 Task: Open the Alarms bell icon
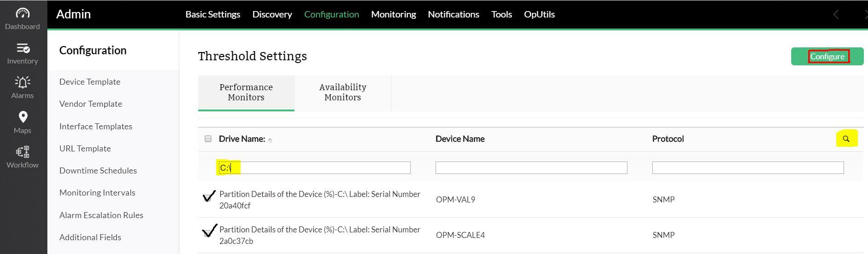(22, 82)
